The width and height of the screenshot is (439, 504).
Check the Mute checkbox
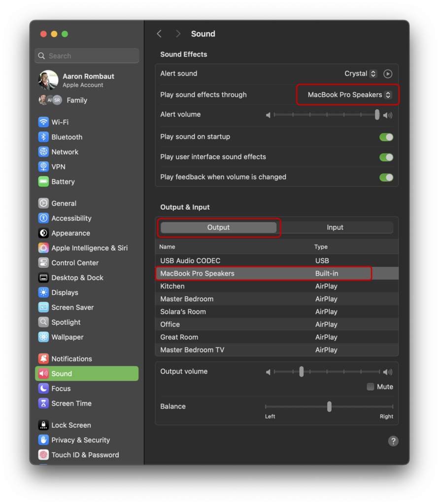pos(371,387)
